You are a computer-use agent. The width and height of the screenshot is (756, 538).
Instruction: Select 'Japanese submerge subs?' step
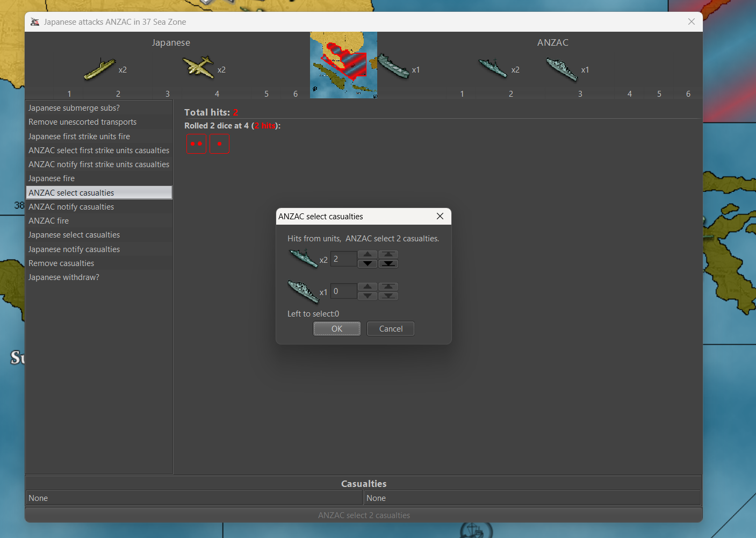point(99,108)
